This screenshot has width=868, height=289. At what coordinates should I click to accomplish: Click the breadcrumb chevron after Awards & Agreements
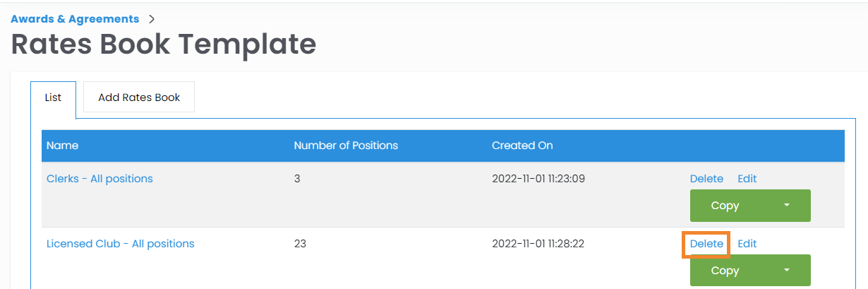(x=152, y=19)
